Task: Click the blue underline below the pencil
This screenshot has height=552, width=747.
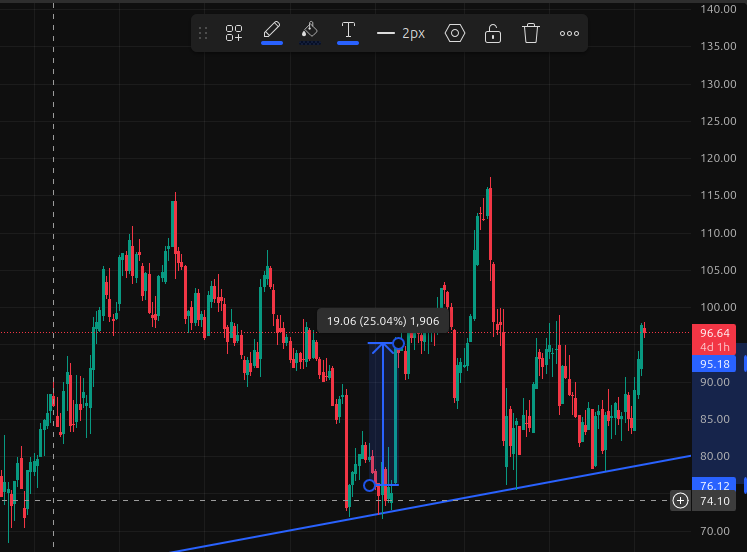Action: click(272, 43)
